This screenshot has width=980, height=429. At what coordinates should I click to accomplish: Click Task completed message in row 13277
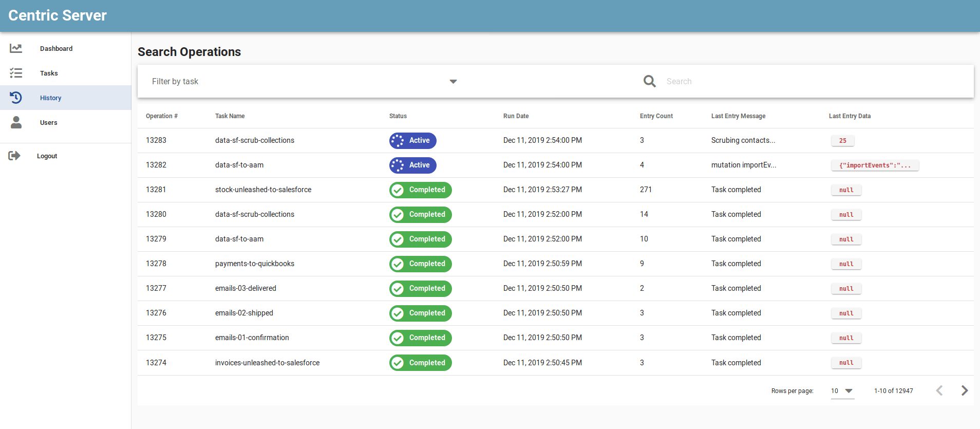click(x=736, y=288)
